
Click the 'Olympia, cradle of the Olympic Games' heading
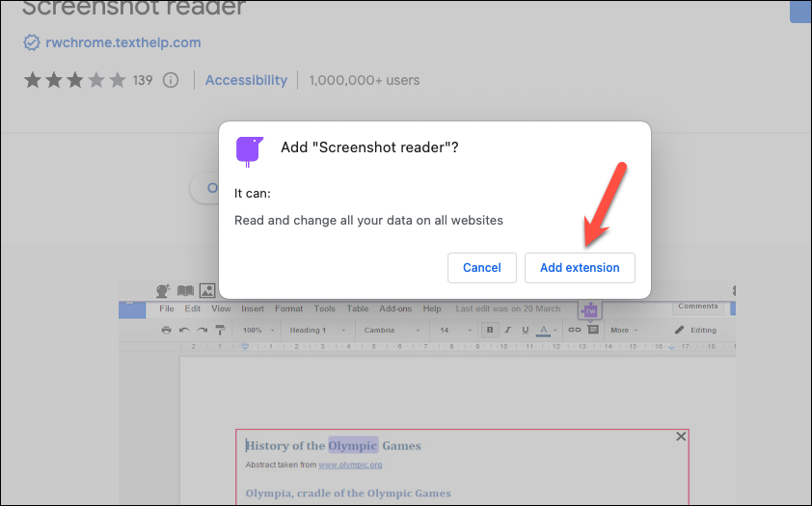[348, 493]
